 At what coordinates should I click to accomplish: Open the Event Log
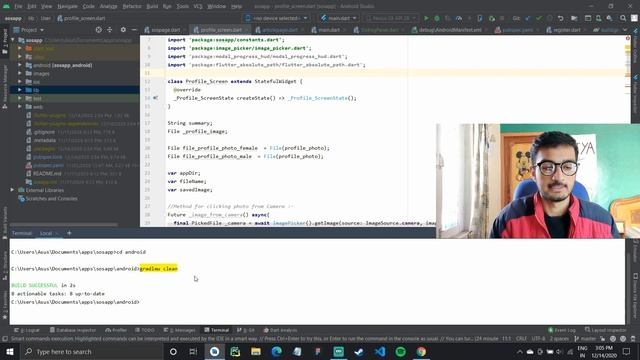[x=562, y=330]
